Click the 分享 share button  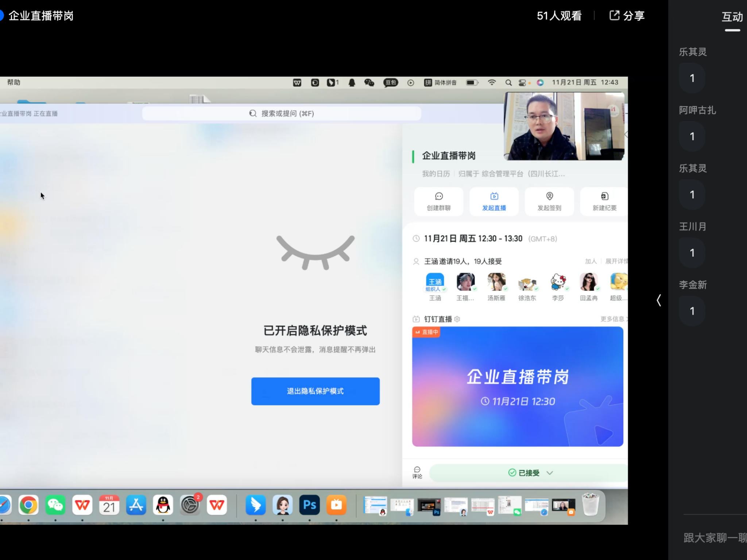click(x=627, y=16)
